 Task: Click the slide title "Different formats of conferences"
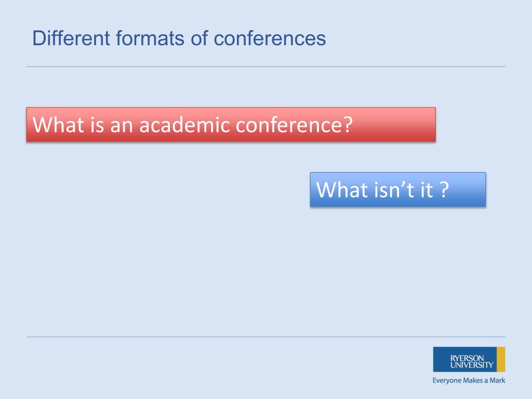179,38
